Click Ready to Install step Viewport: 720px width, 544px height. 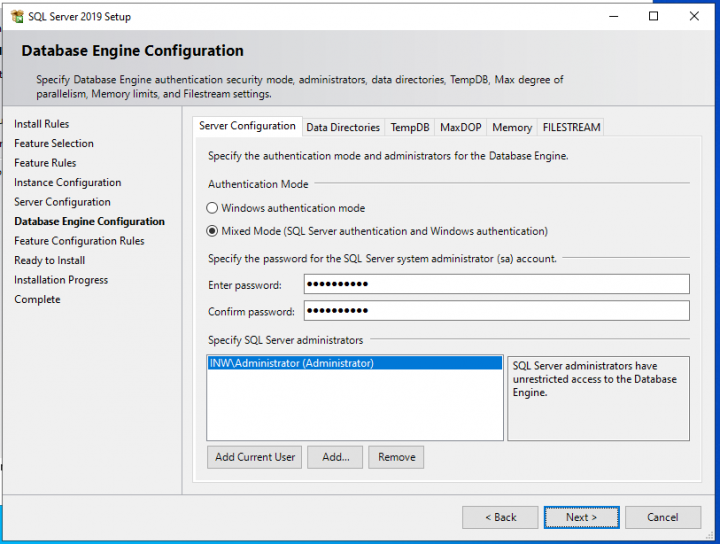click(x=49, y=260)
